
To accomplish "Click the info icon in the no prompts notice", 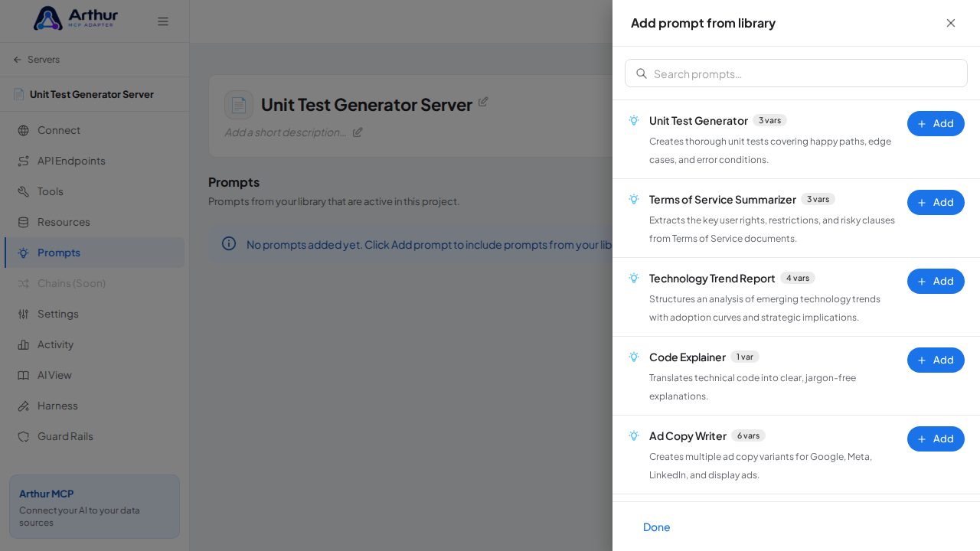I will click(229, 243).
